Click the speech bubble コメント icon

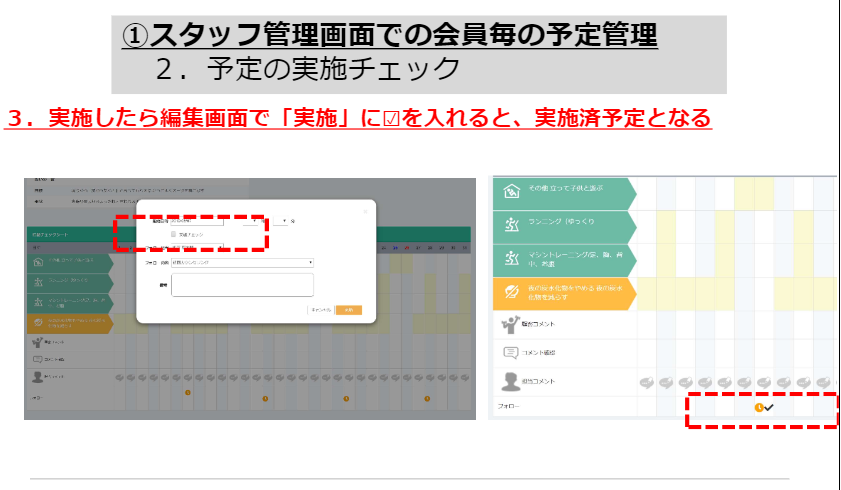[509, 352]
